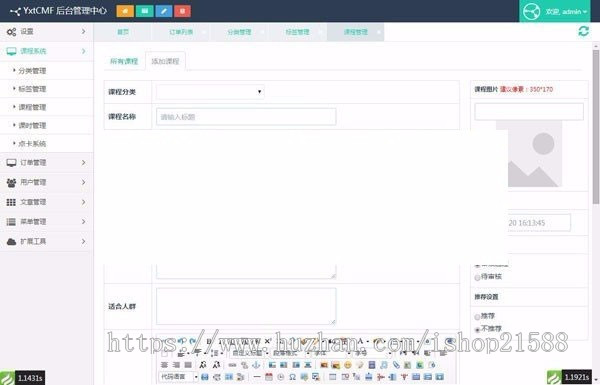Click the editor center-align icon
Viewport: 600px width, 385px height.
click(165, 365)
